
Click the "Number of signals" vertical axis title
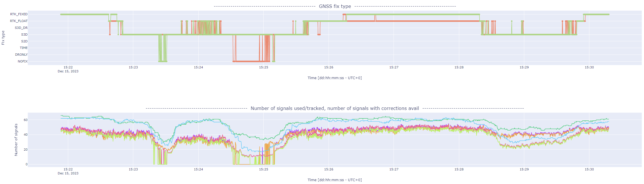16,140
